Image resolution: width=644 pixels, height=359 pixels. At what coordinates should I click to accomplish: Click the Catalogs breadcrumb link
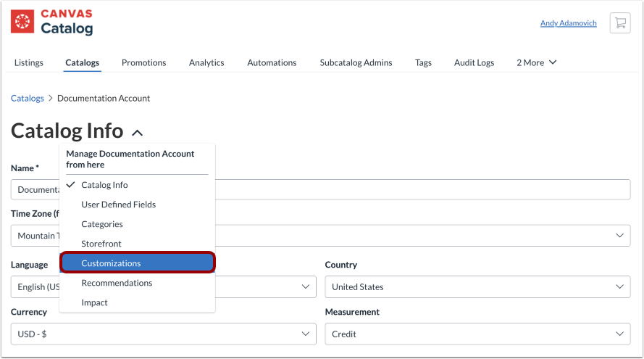(x=28, y=99)
